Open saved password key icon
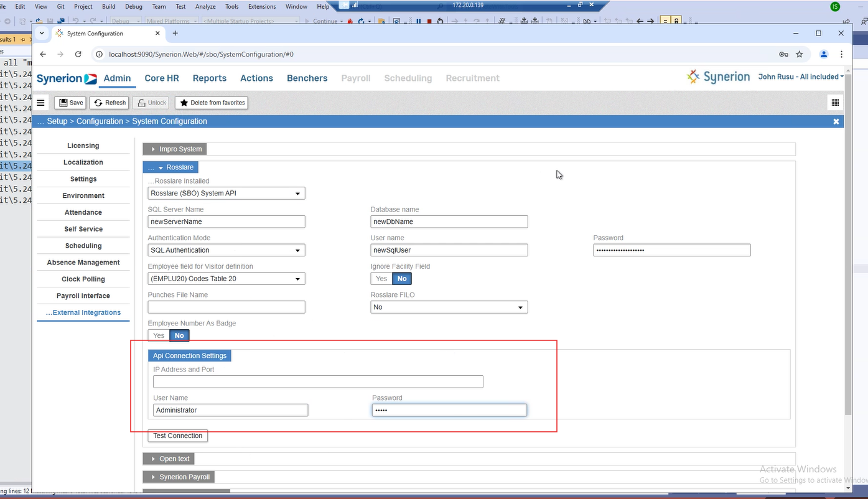 [x=783, y=54]
